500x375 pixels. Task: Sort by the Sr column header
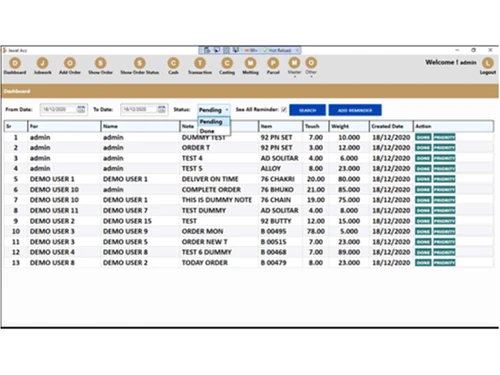tap(16, 126)
